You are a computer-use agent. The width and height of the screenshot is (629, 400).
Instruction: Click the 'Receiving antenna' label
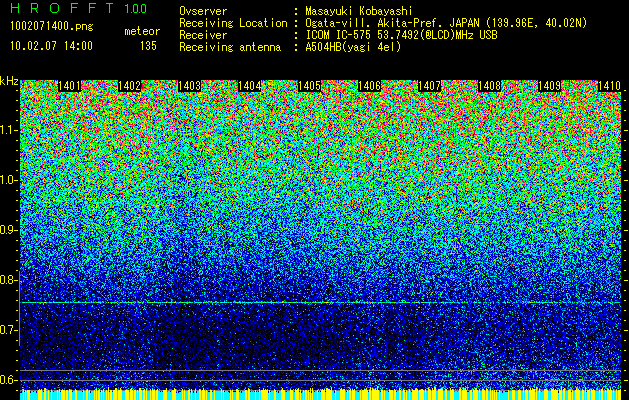click(x=230, y=47)
